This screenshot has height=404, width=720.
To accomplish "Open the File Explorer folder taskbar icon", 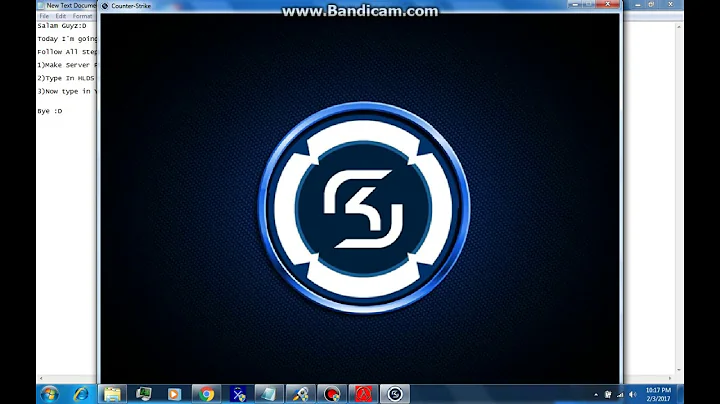I will [112, 394].
